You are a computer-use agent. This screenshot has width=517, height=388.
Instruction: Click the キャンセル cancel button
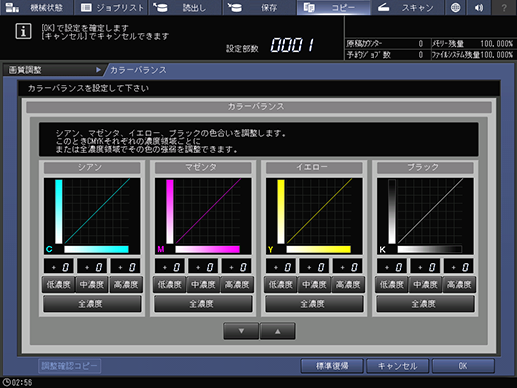(x=397, y=366)
